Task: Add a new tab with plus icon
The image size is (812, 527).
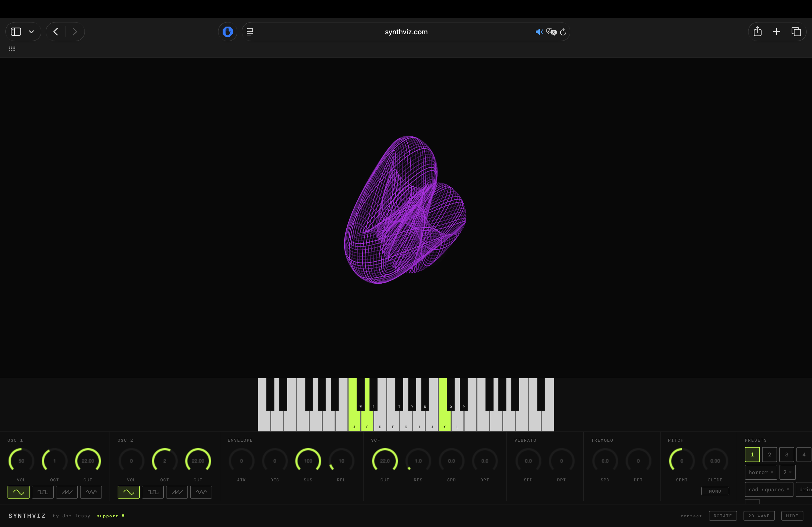Action: point(777,32)
